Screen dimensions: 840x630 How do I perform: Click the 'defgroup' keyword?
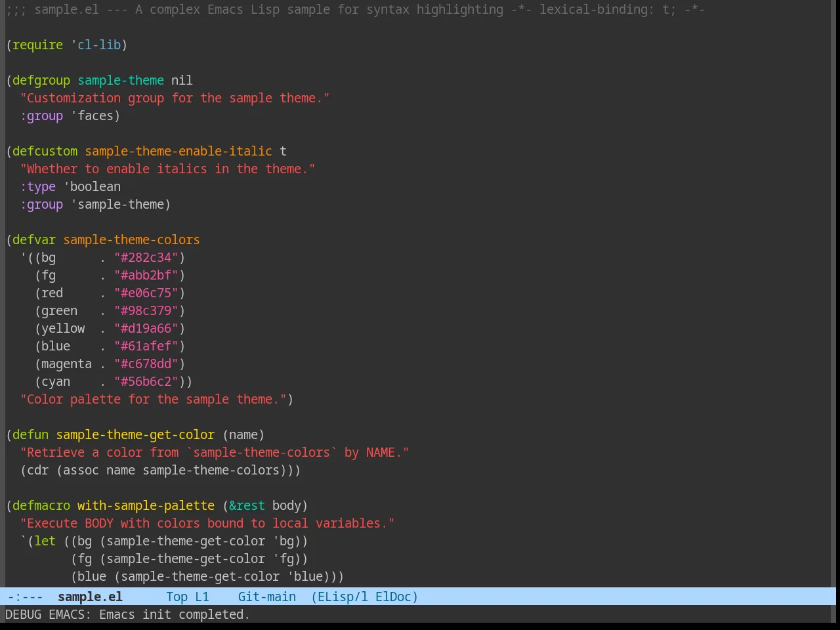click(x=41, y=80)
